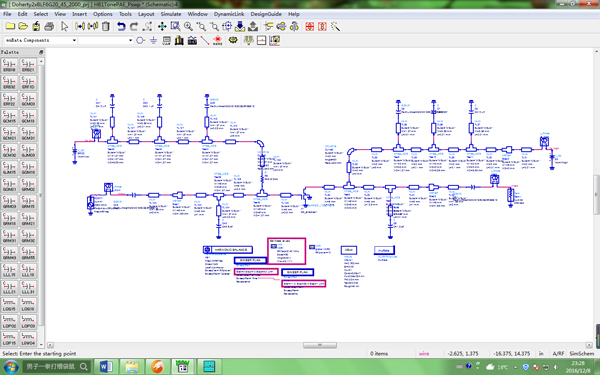This screenshot has width=600, height=375.
Task: Click the Palette panel float toggle icon
Action: pyautogui.click(x=41, y=52)
